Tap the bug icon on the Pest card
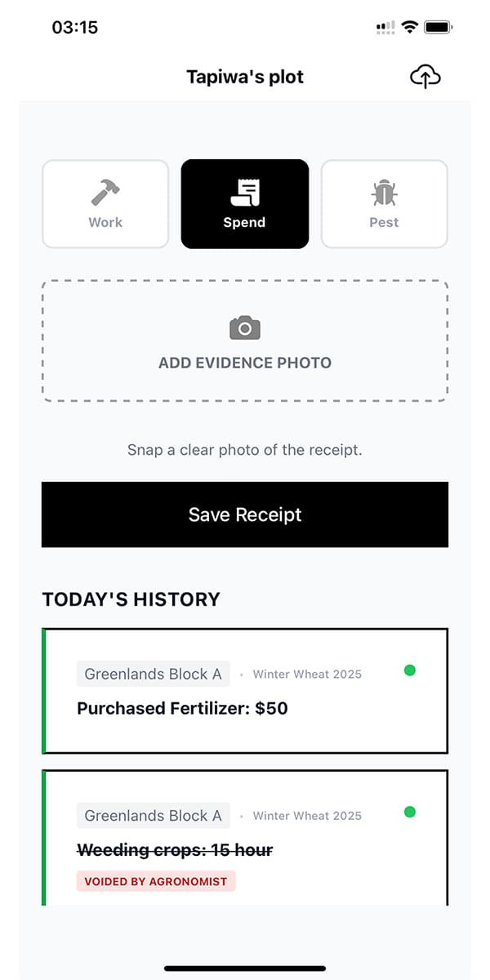Image resolution: width=490 pixels, height=980 pixels. 384,191
